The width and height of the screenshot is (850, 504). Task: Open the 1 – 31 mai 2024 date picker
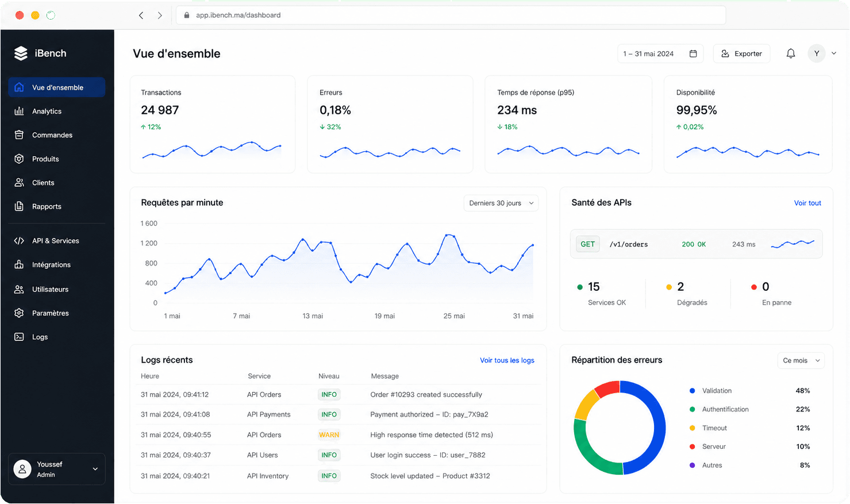tap(660, 53)
